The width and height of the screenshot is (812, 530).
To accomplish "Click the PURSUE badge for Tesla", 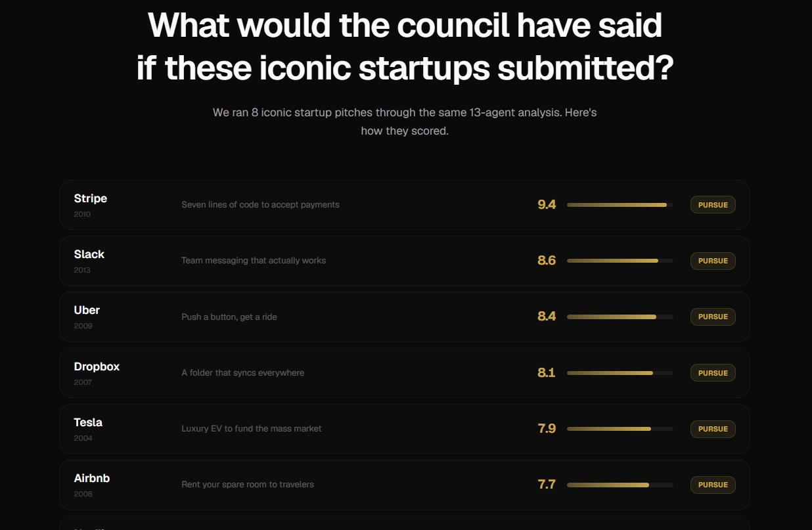I will pos(713,429).
